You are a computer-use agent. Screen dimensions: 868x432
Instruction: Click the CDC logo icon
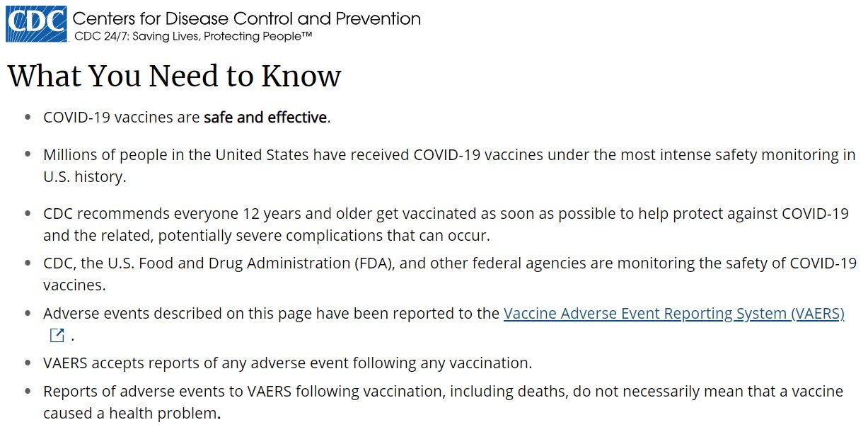pos(36,24)
